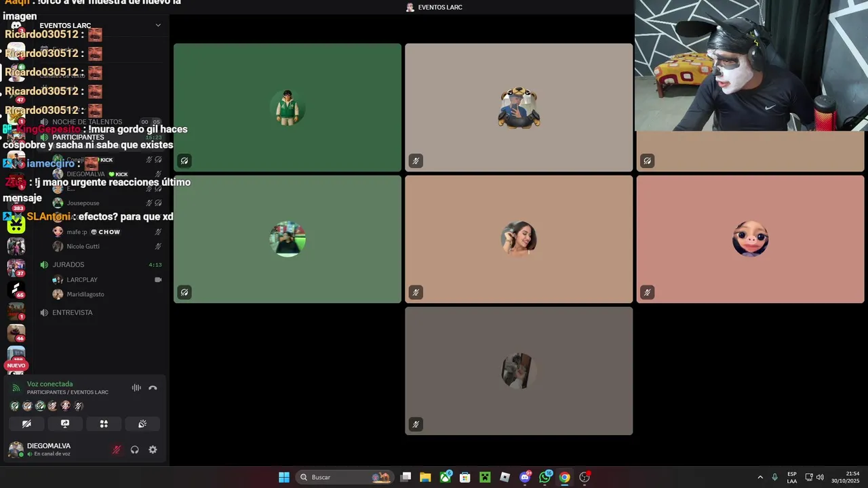The height and width of the screenshot is (488, 868).
Task: Open the lime green robot server icon
Action: [x=16, y=224]
